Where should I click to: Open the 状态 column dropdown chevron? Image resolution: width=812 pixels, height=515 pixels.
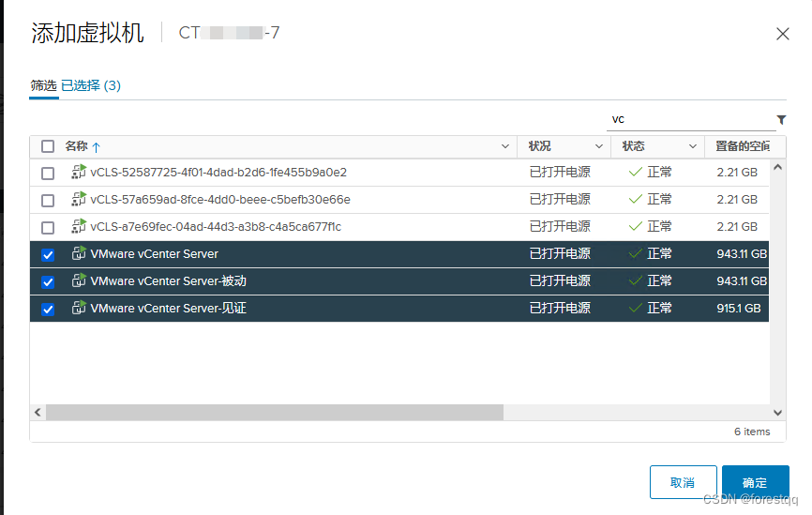coord(693,146)
